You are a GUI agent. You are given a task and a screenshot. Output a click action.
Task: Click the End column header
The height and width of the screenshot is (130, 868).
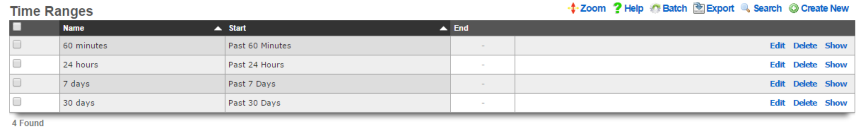pyautogui.click(x=461, y=28)
